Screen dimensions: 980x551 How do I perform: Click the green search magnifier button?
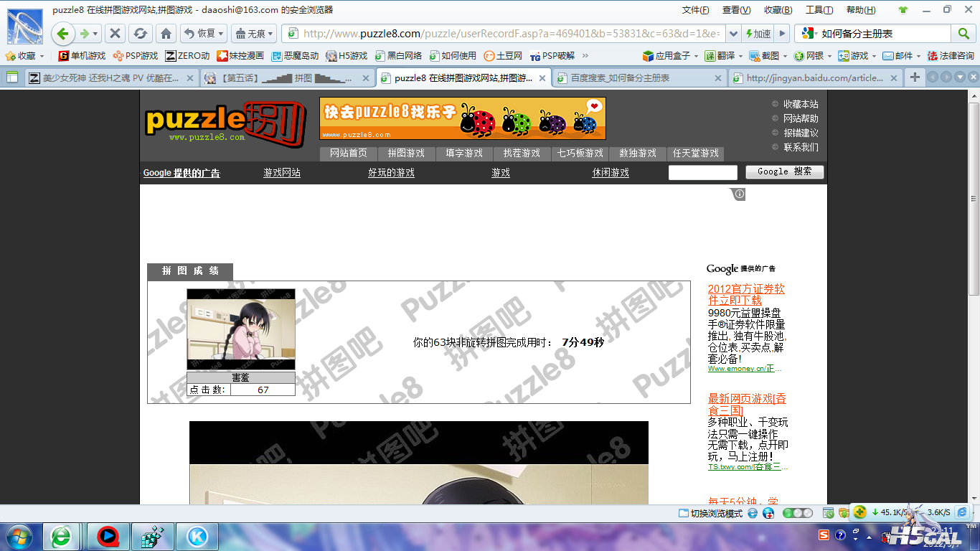tap(963, 34)
